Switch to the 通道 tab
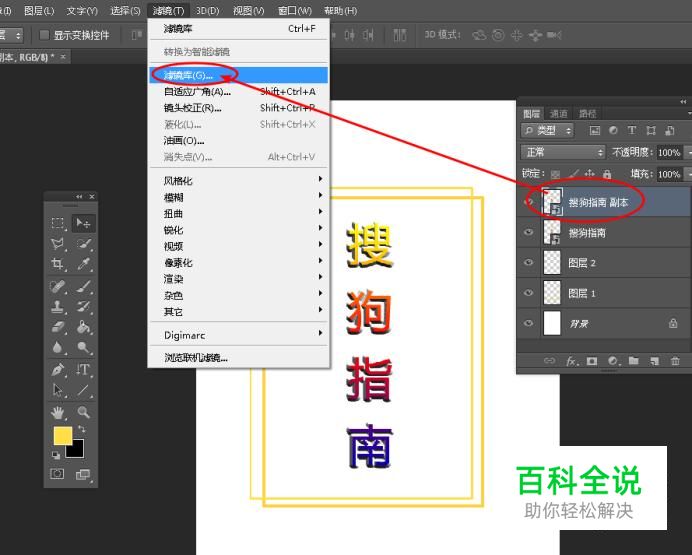The height and width of the screenshot is (555, 692). (558, 114)
